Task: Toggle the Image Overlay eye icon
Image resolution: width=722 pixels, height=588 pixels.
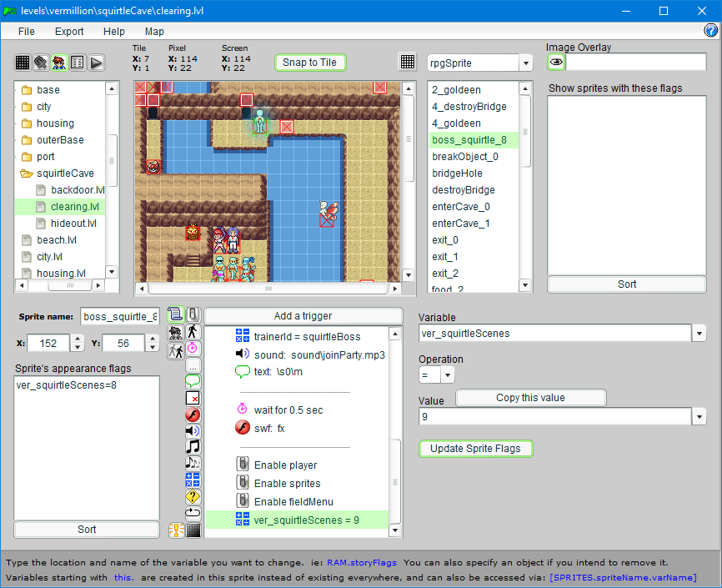Action: point(556,63)
